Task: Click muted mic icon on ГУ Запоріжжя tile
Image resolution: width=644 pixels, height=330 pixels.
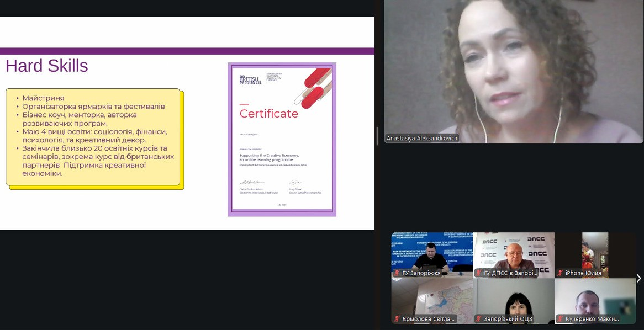Action: pos(397,273)
